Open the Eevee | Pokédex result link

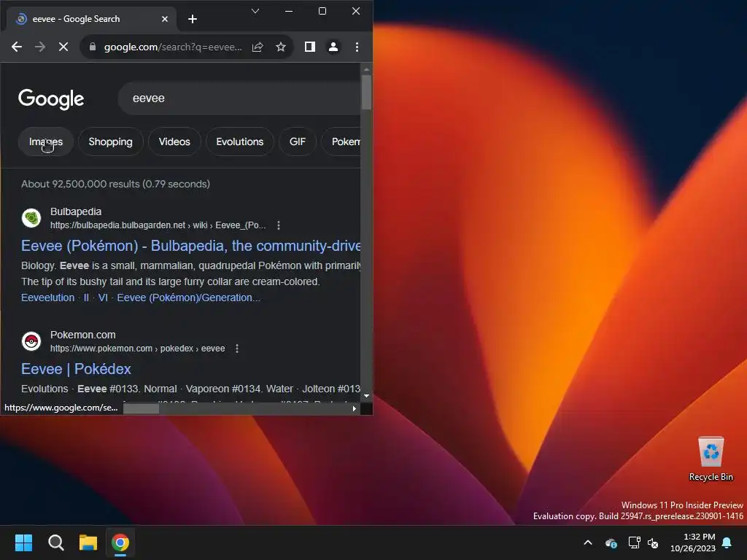click(x=76, y=369)
